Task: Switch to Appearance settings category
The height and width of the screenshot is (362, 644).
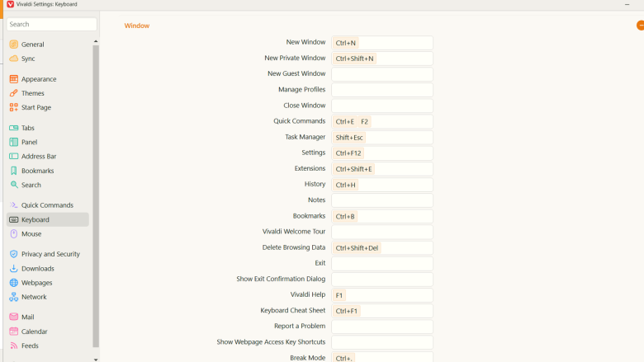Action: point(39,79)
